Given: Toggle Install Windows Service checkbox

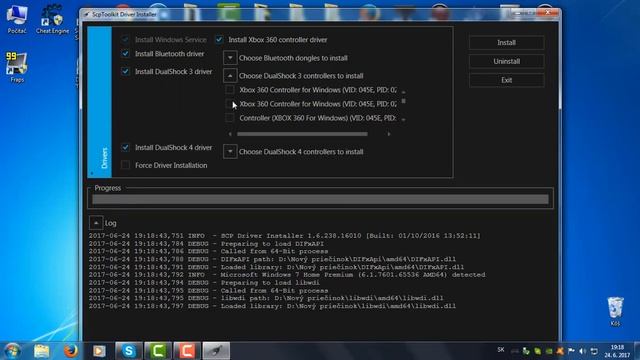Looking at the screenshot, I should pyautogui.click(x=125, y=40).
